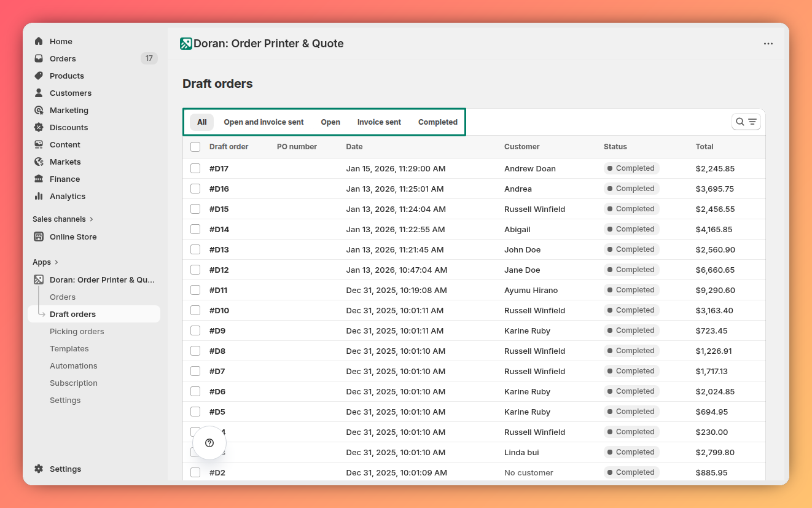812x508 pixels.
Task: Open Subscription in app submenu
Action: pos(74,383)
